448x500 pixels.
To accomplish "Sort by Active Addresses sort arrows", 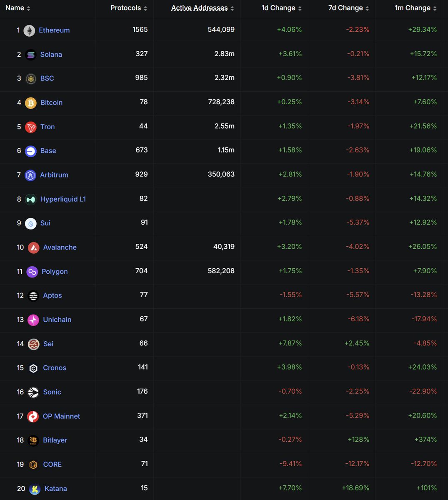I will (x=232, y=8).
